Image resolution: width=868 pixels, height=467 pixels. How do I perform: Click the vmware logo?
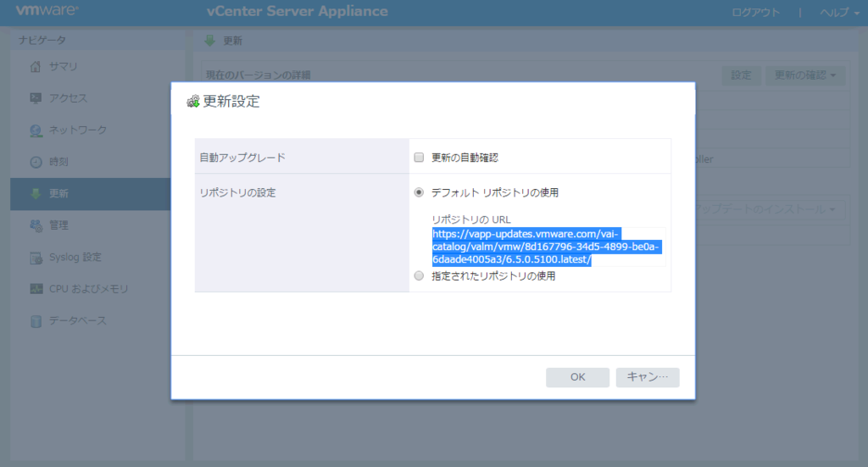(x=47, y=10)
